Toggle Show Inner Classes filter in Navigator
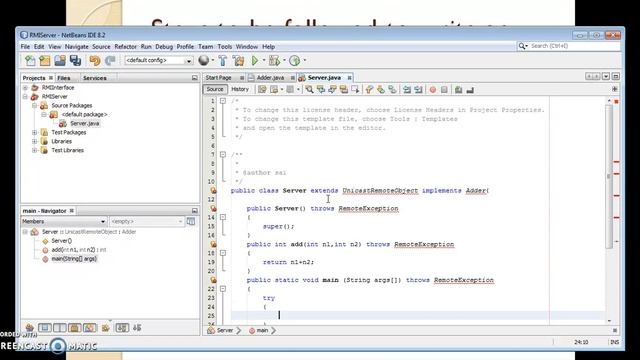 (x=90, y=327)
